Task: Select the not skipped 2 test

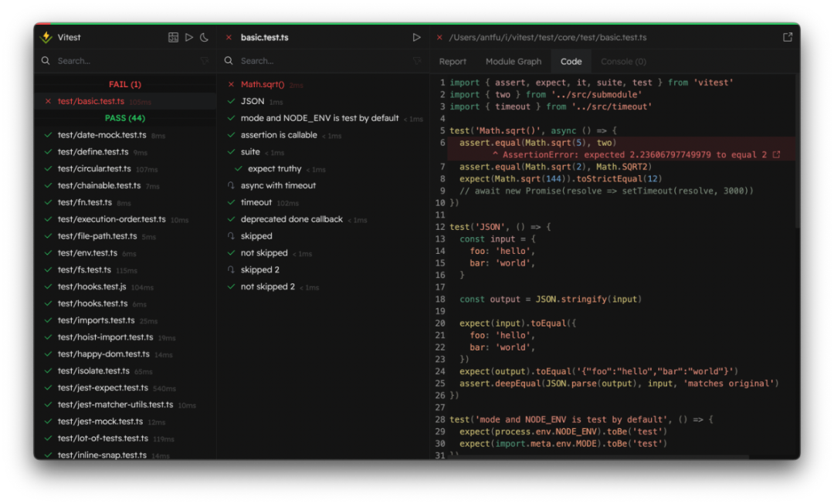Action: tap(324, 286)
